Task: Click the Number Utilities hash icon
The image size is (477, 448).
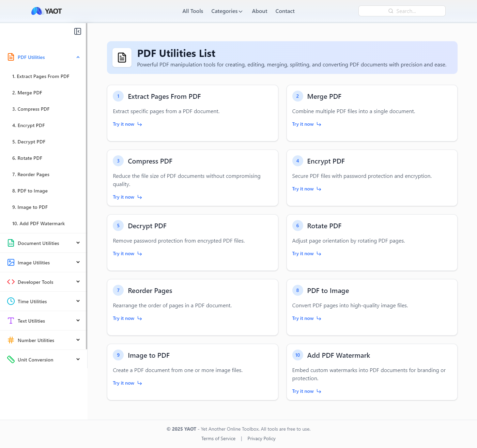Action: coord(11,340)
